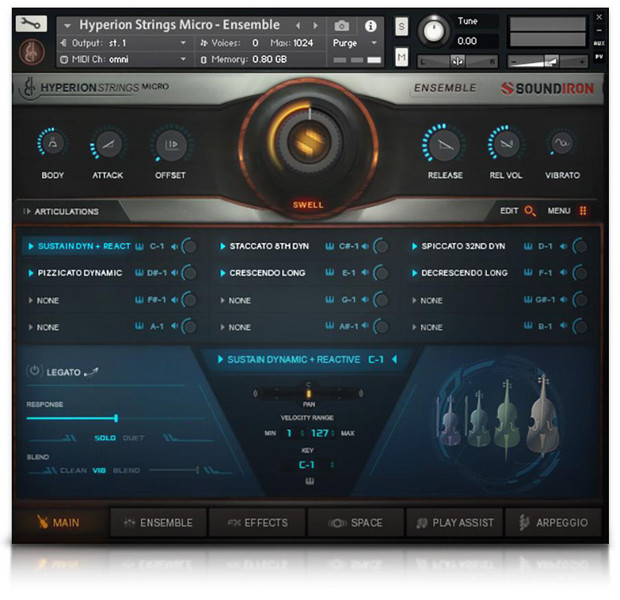Toggle the Solo S button

pyautogui.click(x=401, y=27)
